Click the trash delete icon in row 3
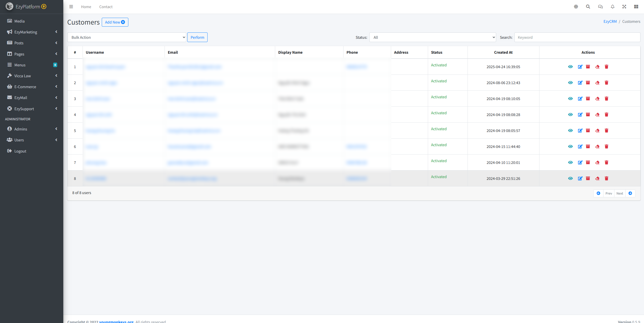 click(607, 99)
